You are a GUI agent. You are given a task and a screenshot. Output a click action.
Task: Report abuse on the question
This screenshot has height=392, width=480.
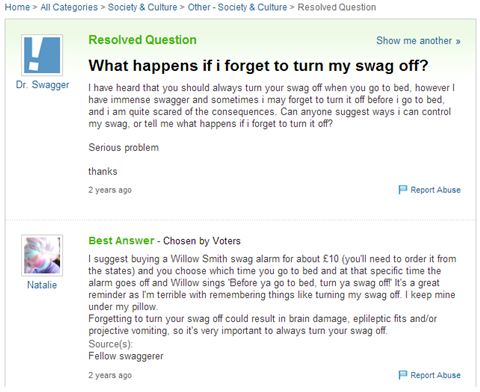[435, 190]
